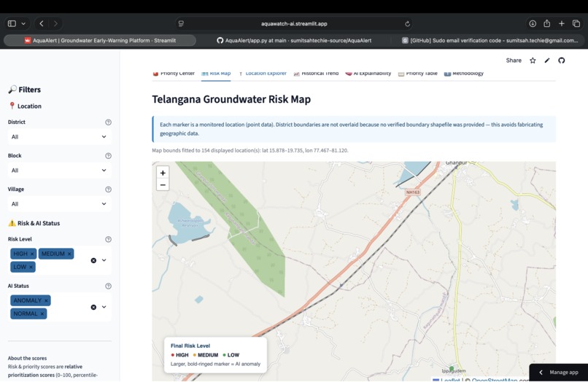Click the browser share icon

[546, 23]
